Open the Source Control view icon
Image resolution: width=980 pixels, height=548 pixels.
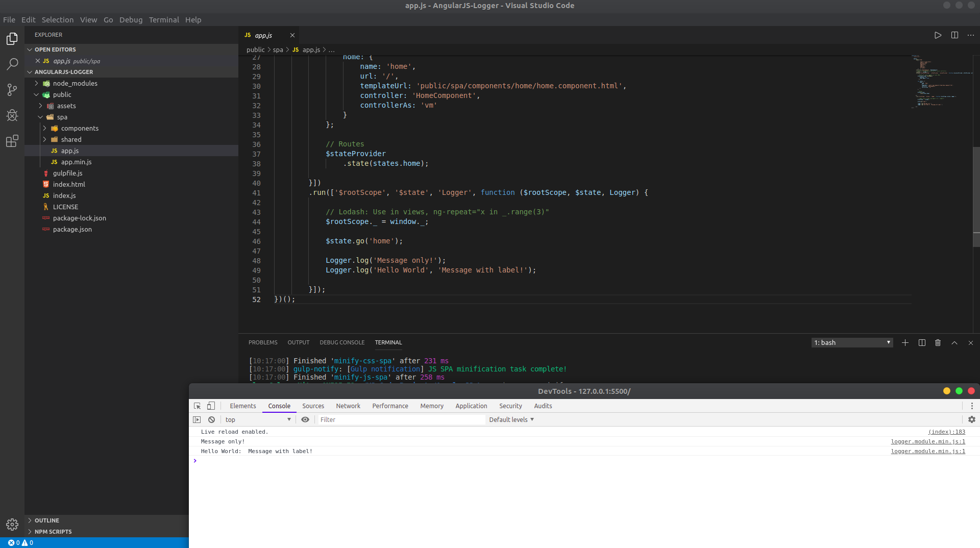(x=12, y=90)
